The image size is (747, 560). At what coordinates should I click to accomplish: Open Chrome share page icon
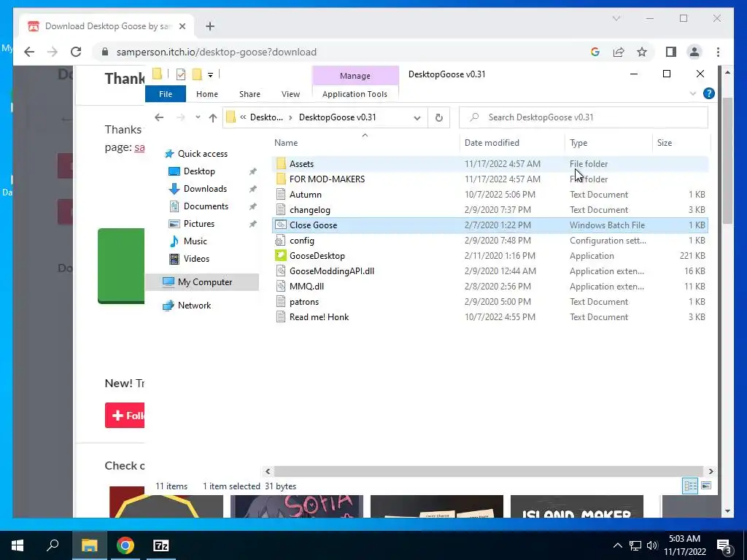[x=619, y=52]
